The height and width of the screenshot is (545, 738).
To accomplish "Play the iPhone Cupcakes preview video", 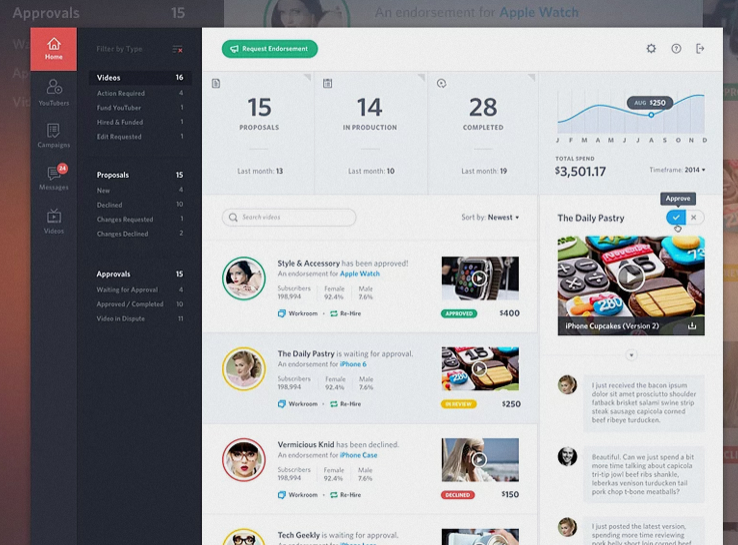I will (631, 277).
